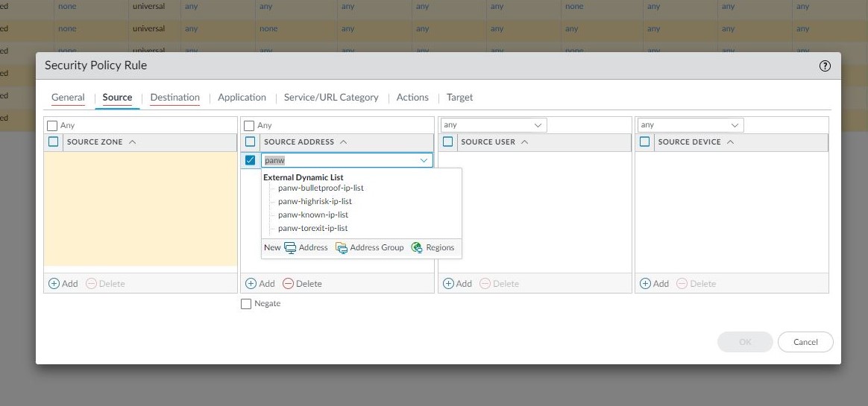The width and height of the screenshot is (868, 406).
Task: Select panw-torexit-ip-list
Action: click(x=312, y=228)
